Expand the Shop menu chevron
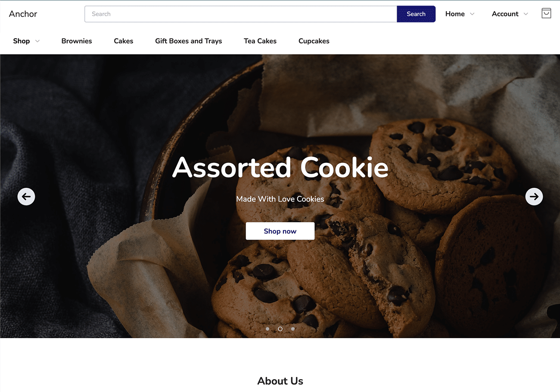 (37, 41)
